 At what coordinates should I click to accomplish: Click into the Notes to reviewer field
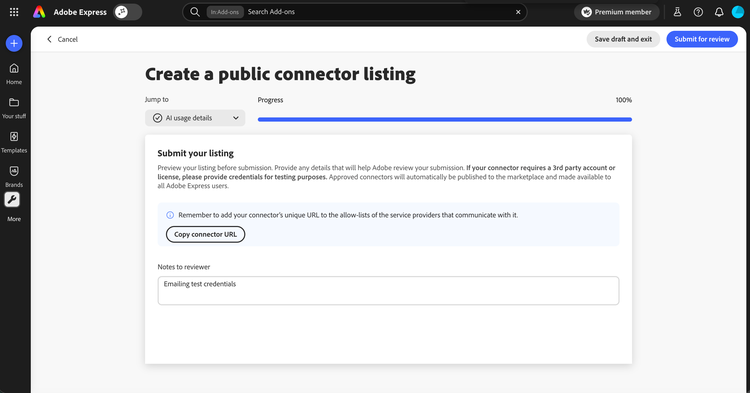(x=388, y=291)
